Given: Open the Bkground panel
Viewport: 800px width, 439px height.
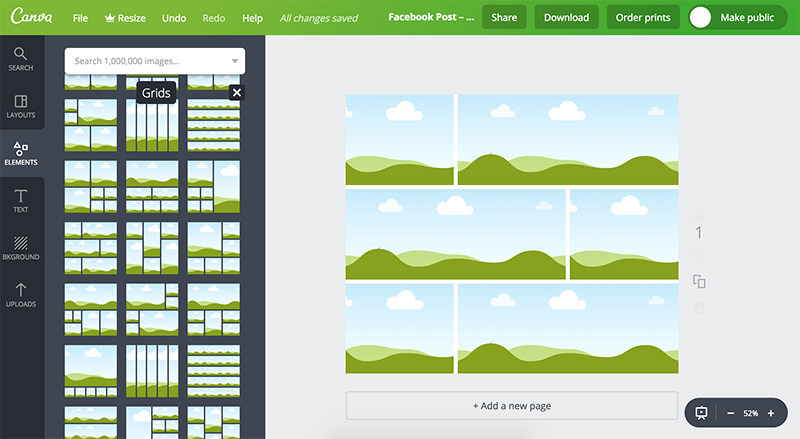Looking at the screenshot, I should 21,248.
